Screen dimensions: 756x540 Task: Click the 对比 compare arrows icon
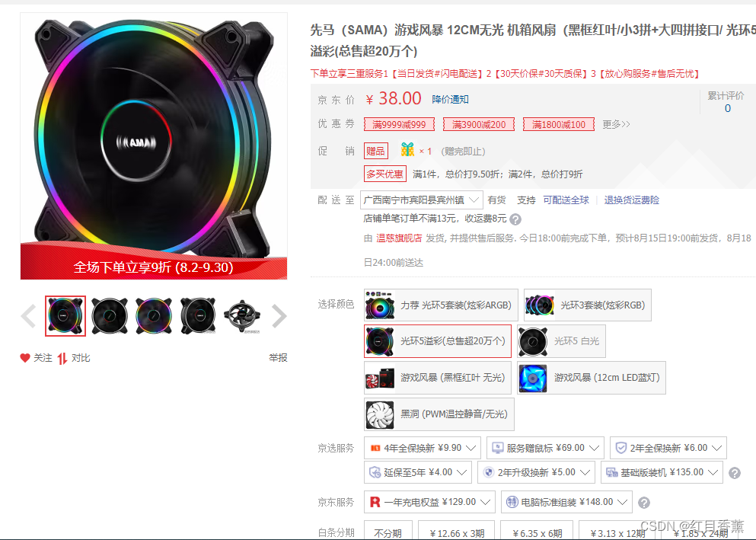(x=62, y=358)
